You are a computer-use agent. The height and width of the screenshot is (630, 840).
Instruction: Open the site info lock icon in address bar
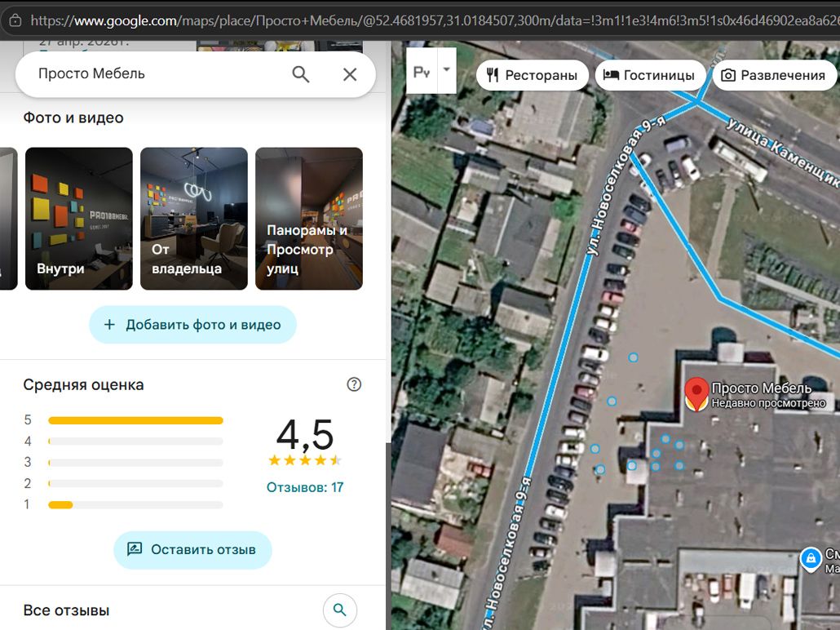(x=15, y=20)
